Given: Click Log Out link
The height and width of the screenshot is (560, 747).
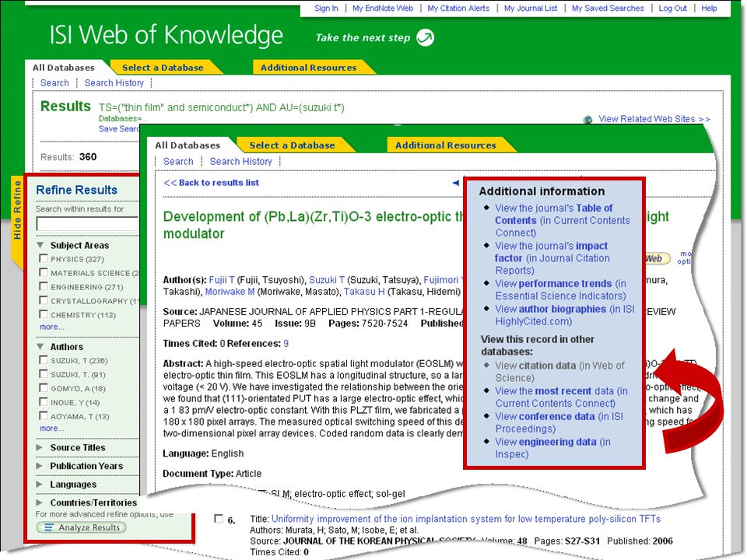Looking at the screenshot, I should pyautogui.click(x=672, y=8).
